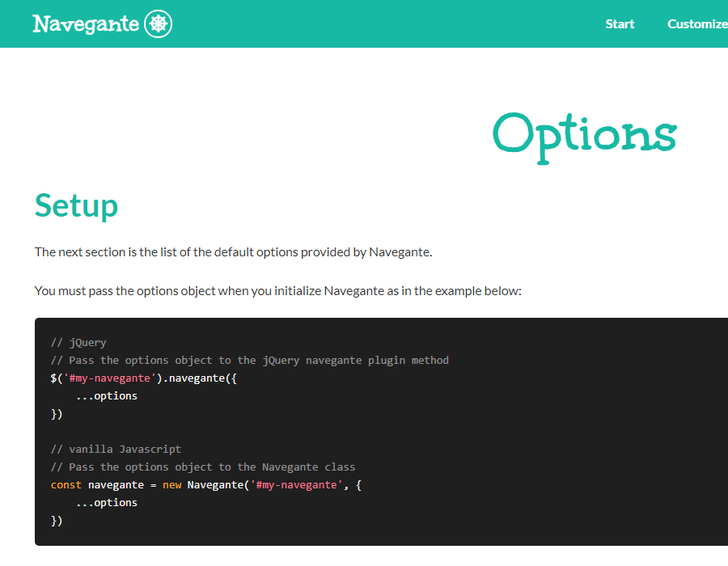Viewport: 728px width, 566px height.
Task: Click the Navegante brand name in header
Action: [x=86, y=23]
